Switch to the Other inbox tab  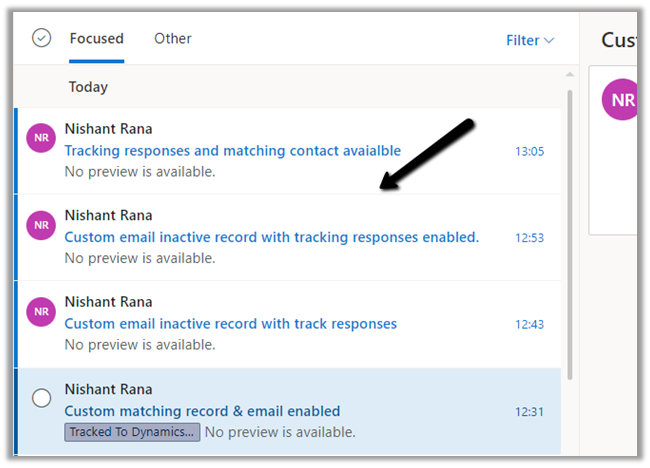172,39
